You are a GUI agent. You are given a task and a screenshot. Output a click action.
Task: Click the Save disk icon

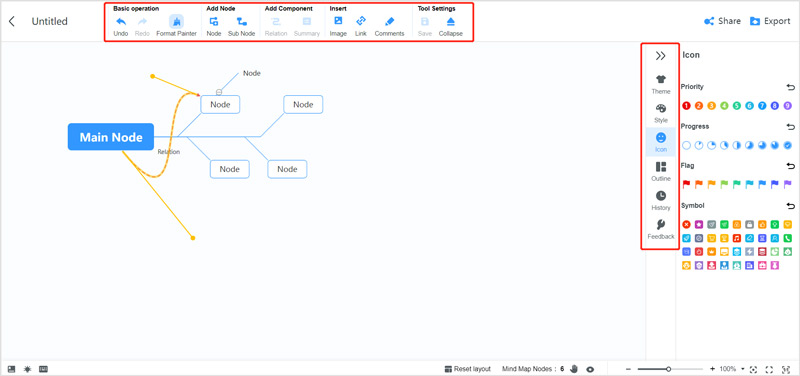coord(424,21)
